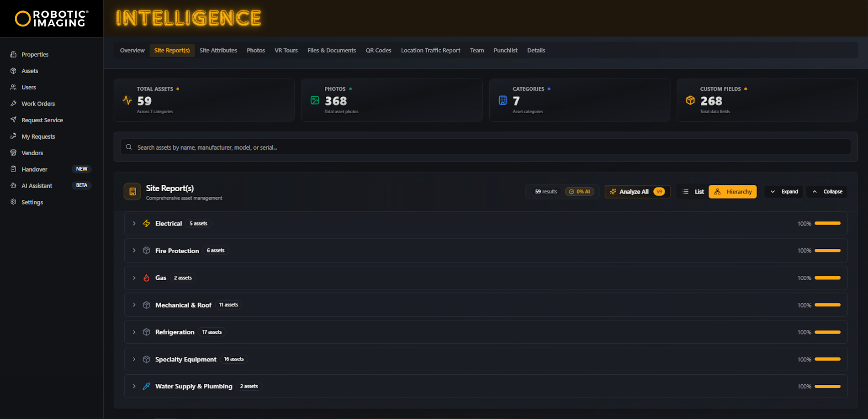Click the Settings gear icon in sidebar
This screenshot has height=419, width=868.
tap(13, 202)
